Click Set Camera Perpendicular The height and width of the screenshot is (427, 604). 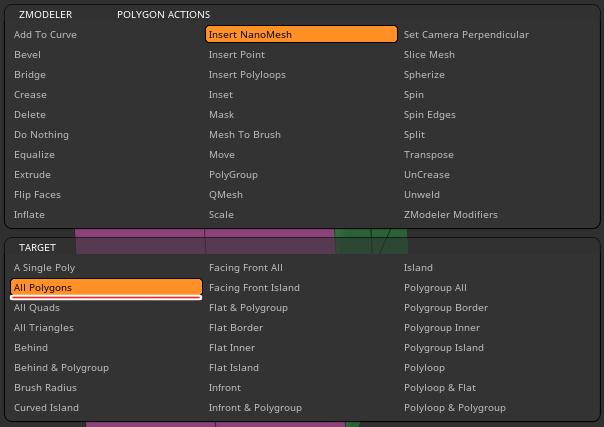tap(466, 35)
